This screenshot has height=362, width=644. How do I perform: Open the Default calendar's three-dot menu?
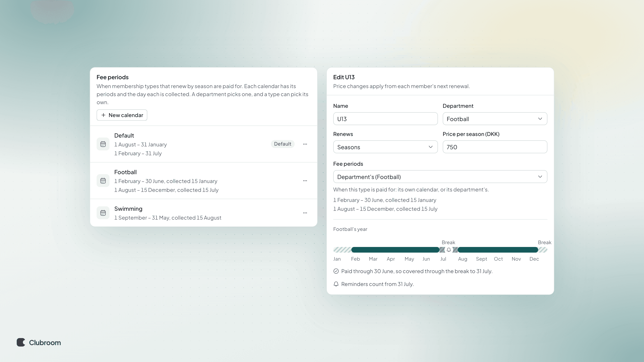[x=305, y=144]
